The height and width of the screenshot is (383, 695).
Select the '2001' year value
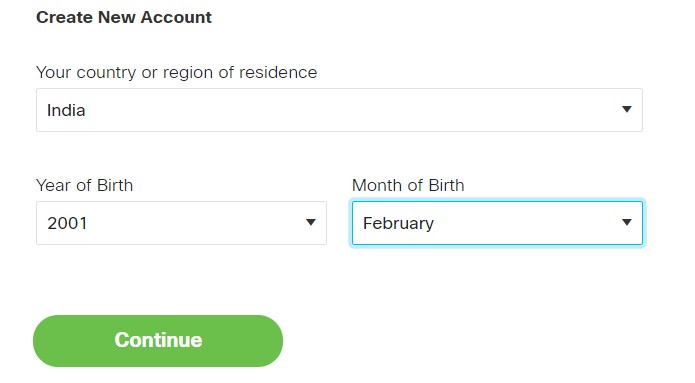click(x=67, y=223)
